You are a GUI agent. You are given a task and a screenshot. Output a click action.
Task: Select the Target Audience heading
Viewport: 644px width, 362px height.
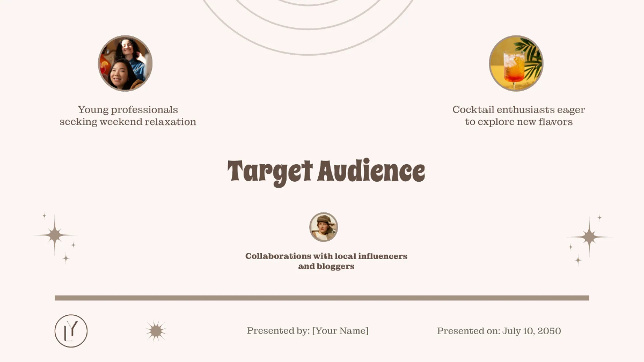(x=326, y=172)
